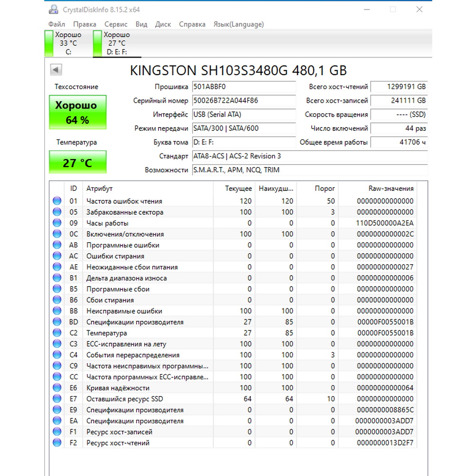Select disk D: E: F: tab showing 27 °C
Viewport: 476px width, 476px height.
click(117, 43)
